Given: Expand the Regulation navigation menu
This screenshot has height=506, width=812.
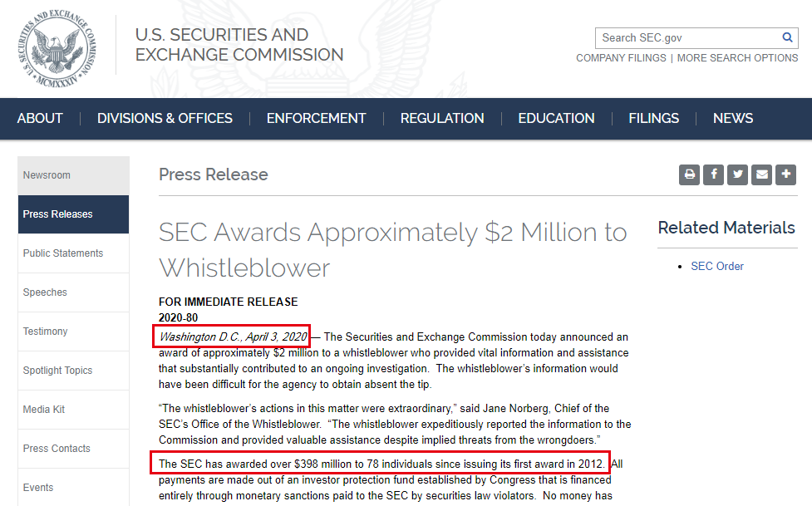Looking at the screenshot, I should 442,118.
